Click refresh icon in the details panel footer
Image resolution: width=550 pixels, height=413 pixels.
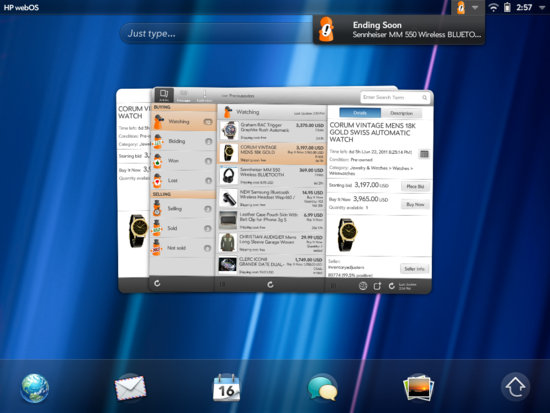pyautogui.click(x=391, y=286)
